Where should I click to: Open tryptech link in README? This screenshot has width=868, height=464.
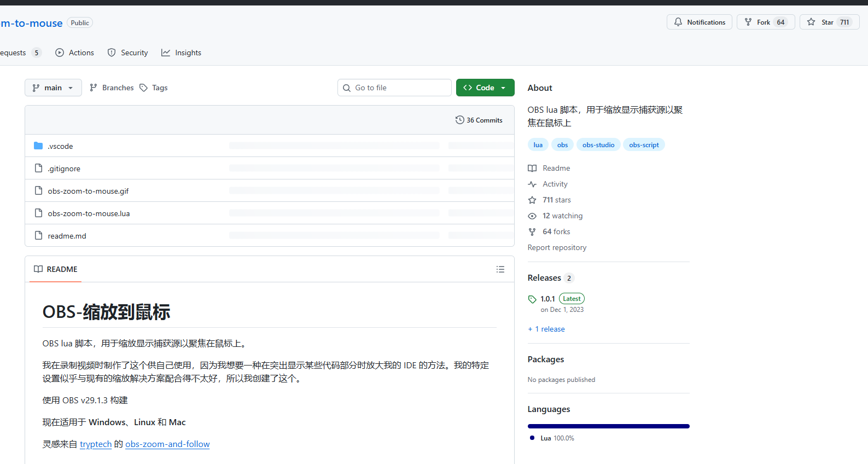(96, 444)
